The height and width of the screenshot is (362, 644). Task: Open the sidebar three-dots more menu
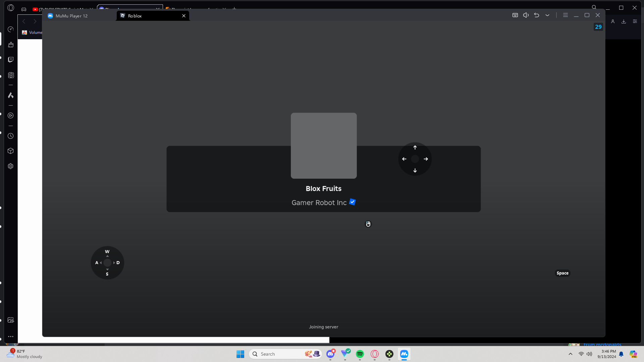(x=11, y=337)
